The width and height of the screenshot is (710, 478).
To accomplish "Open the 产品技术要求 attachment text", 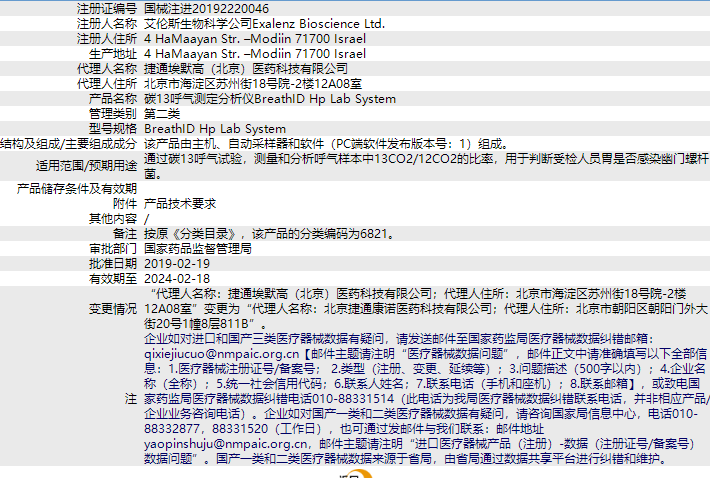I will pos(180,204).
